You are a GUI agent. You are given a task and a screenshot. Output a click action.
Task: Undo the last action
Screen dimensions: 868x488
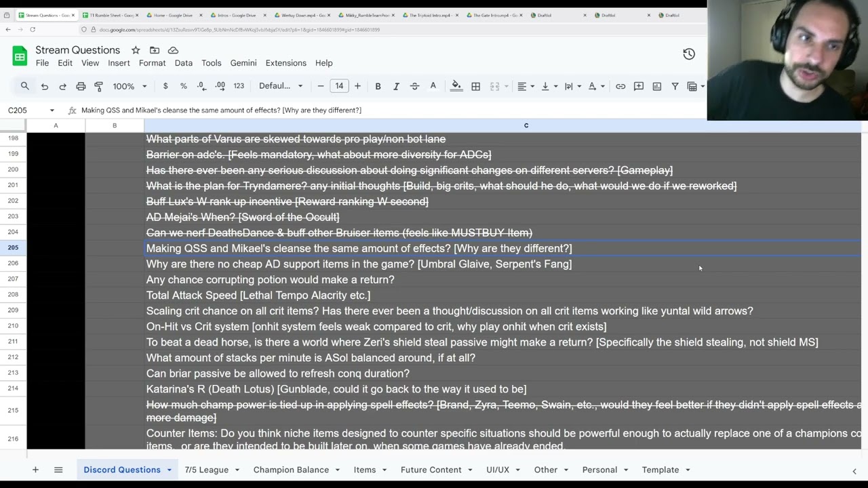click(45, 86)
